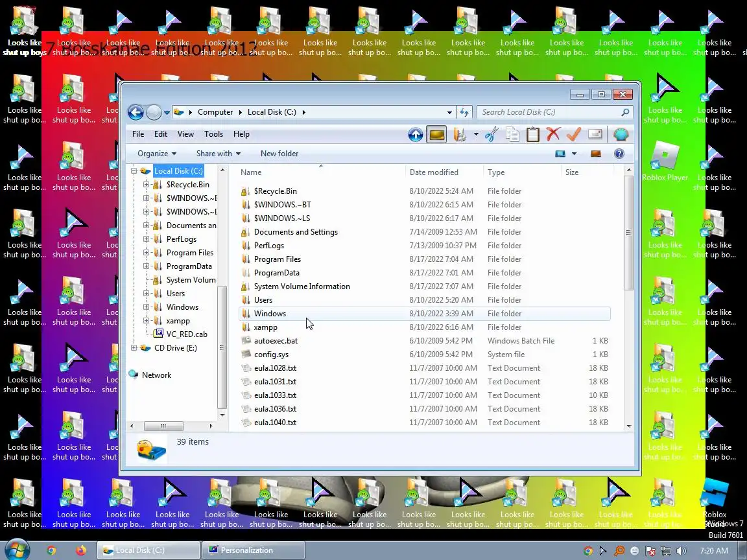747x560 pixels.
Task: Select xampp in the navigation tree
Action: point(178,321)
